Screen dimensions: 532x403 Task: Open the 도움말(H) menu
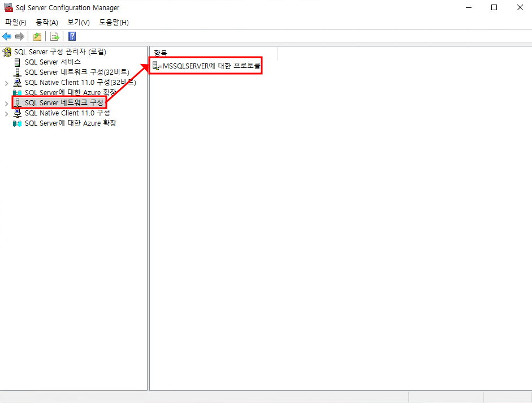[x=114, y=23]
